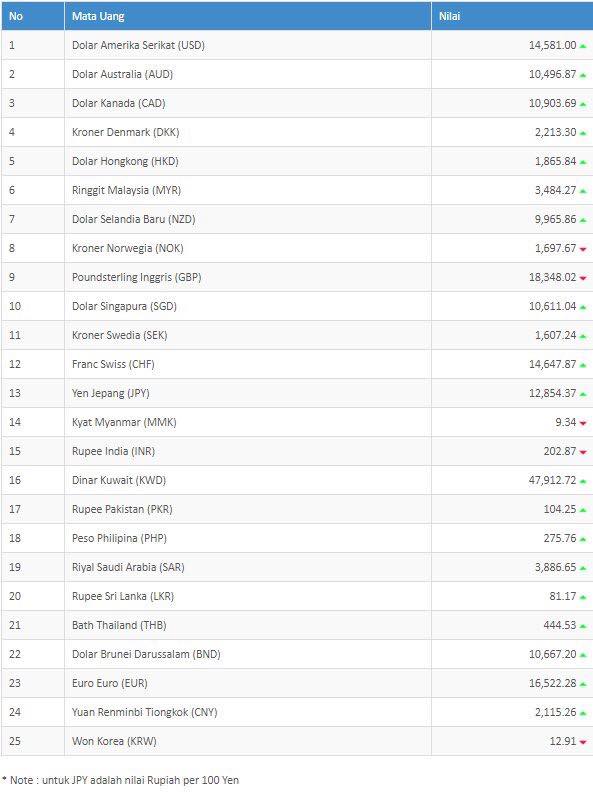Select the Dolar Australia (AUD) row name

tap(122, 74)
